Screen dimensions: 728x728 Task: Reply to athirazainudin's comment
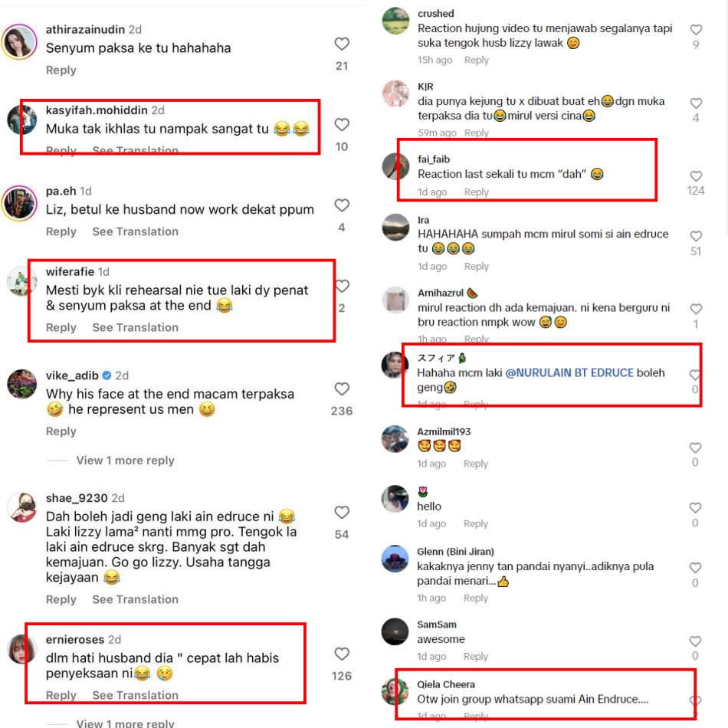(61, 70)
